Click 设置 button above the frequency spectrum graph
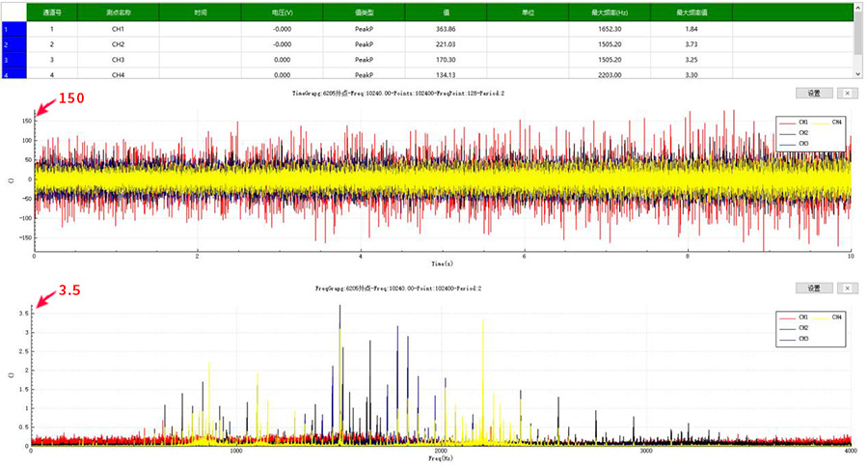This screenshot has height=468, width=868. point(813,289)
